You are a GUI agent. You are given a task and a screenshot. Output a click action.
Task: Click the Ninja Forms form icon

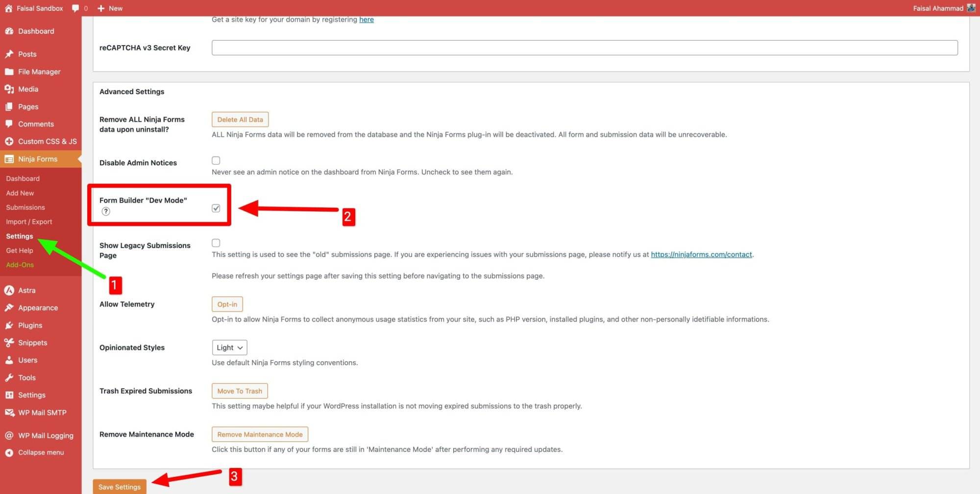[9, 159]
